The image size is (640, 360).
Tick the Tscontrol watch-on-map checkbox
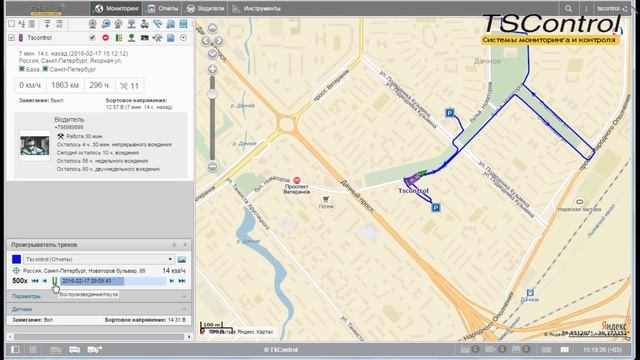[x=92, y=38]
